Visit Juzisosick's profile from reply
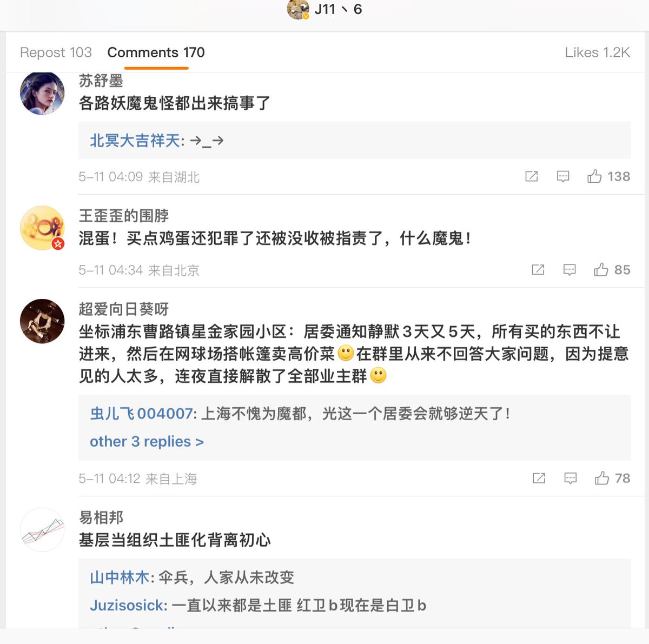 click(128, 605)
